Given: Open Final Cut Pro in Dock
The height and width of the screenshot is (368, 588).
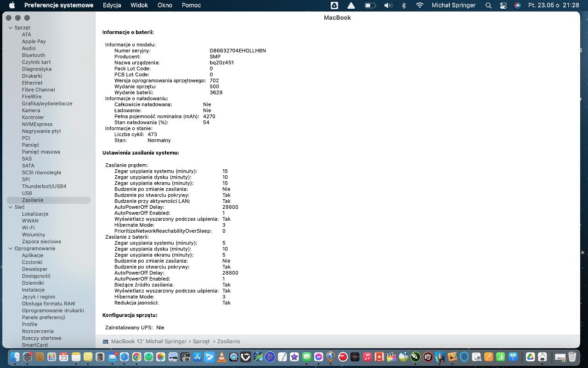Looking at the screenshot, I should [391, 357].
